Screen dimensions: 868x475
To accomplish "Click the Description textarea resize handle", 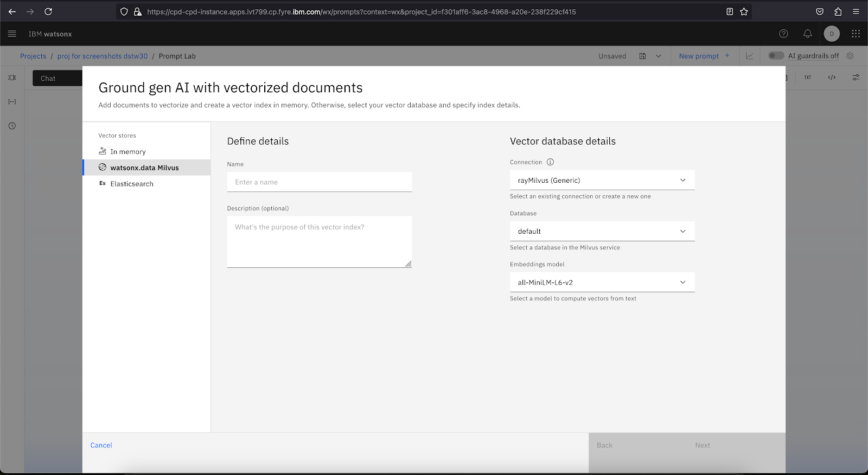I will click(408, 264).
